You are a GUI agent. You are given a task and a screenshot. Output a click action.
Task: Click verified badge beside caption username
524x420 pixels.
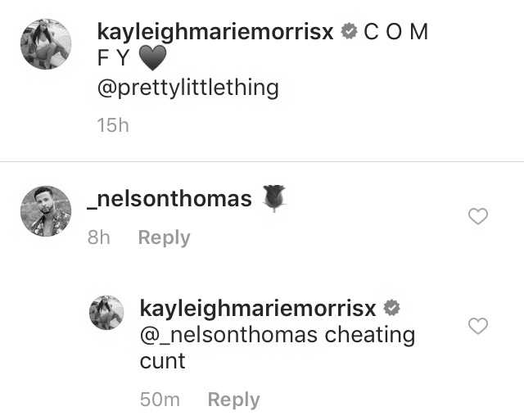tap(350, 31)
